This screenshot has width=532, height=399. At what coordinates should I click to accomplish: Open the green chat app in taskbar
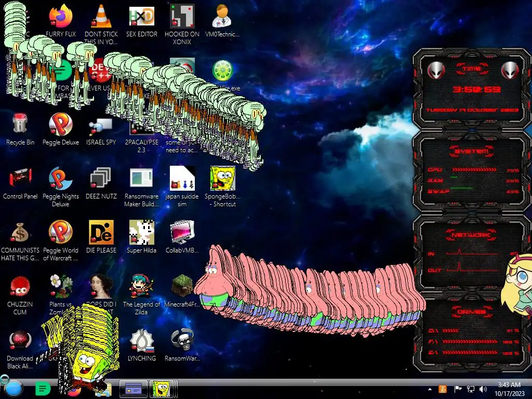pyautogui.click(x=43, y=389)
